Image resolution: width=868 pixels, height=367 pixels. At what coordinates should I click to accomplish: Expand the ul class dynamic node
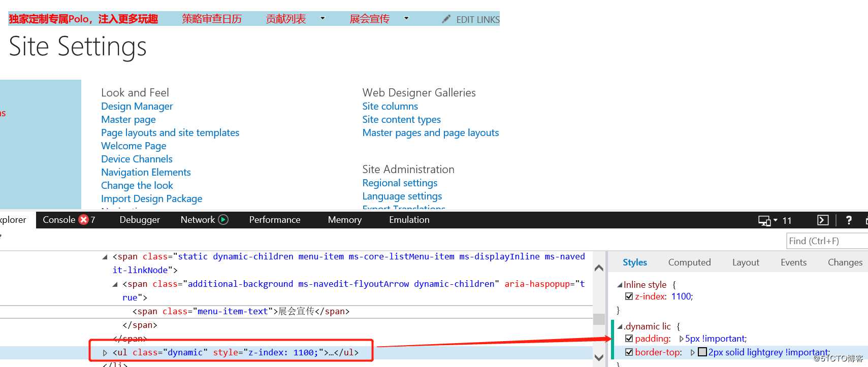point(105,352)
